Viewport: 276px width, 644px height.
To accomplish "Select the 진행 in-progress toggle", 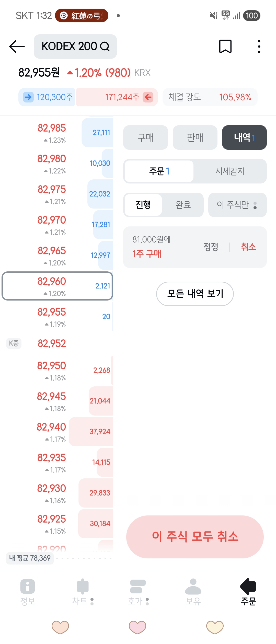I will point(143,205).
